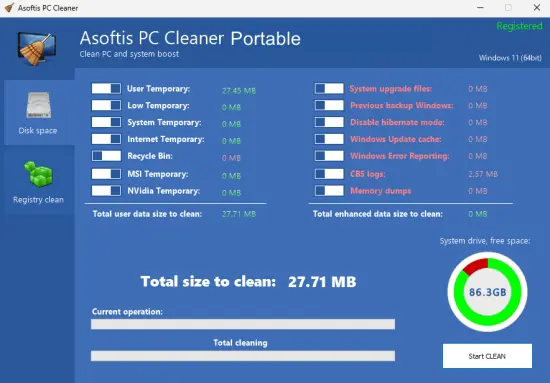Enable Windows Error Reporting toggle
Image resolution: width=550 pixels, height=383 pixels.
pos(329,156)
